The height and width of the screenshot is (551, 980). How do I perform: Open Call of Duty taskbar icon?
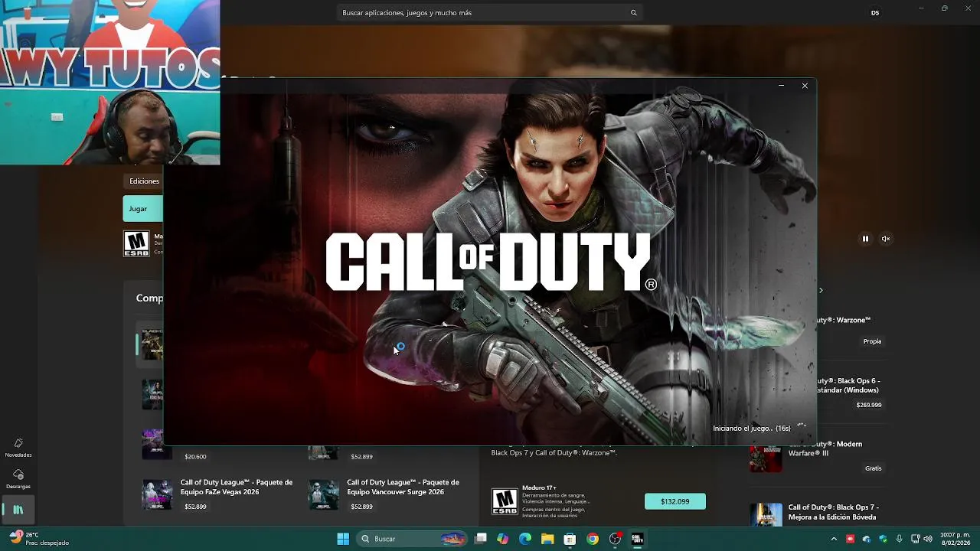[x=637, y=539]
